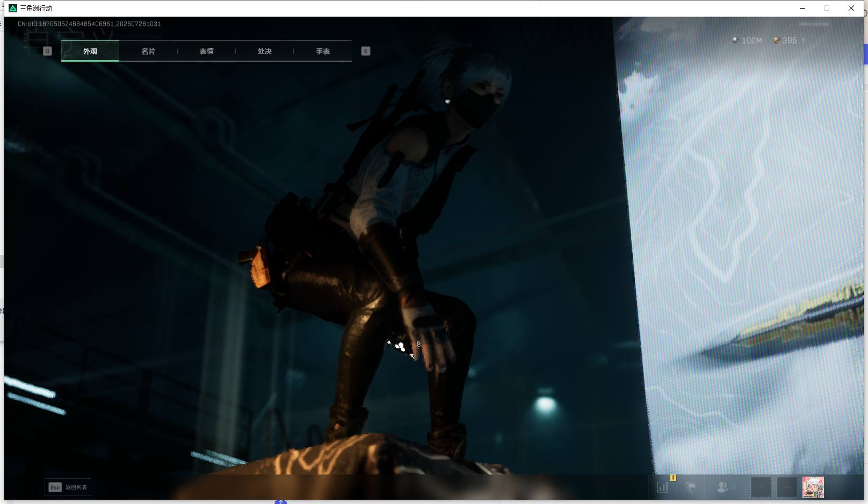Screen dimensions: 868x504
Task: Click the gold coin icon next to 395
Action: click(776, 40)
